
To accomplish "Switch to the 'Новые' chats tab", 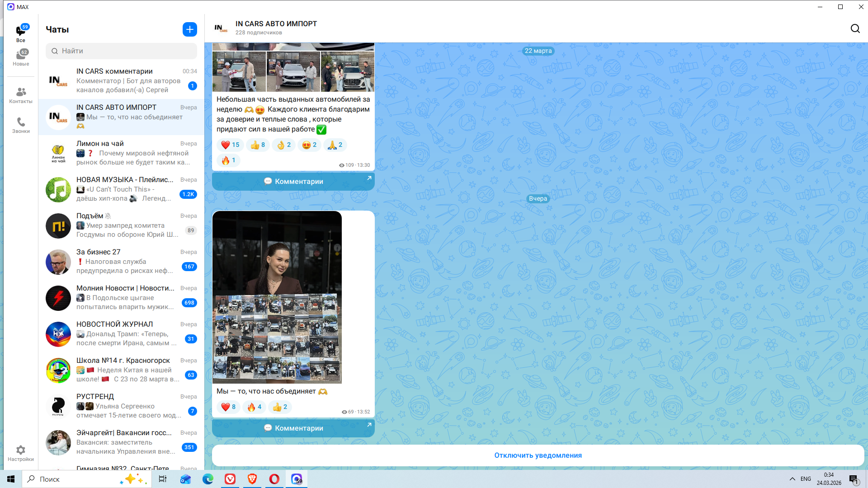I will [21, 57].
